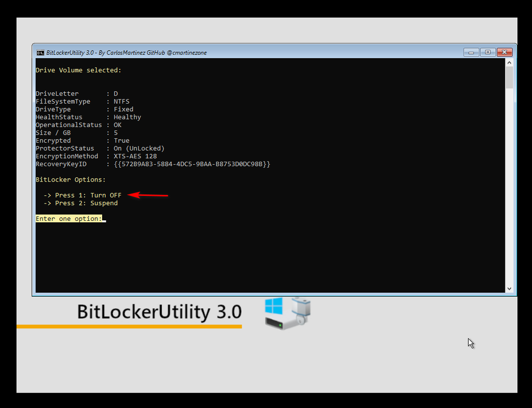This screenshot has height=408, width=532.
Task: Click the 'Press 2: Suspend' line
Action: pyautogui.click(x=81, y=203)
